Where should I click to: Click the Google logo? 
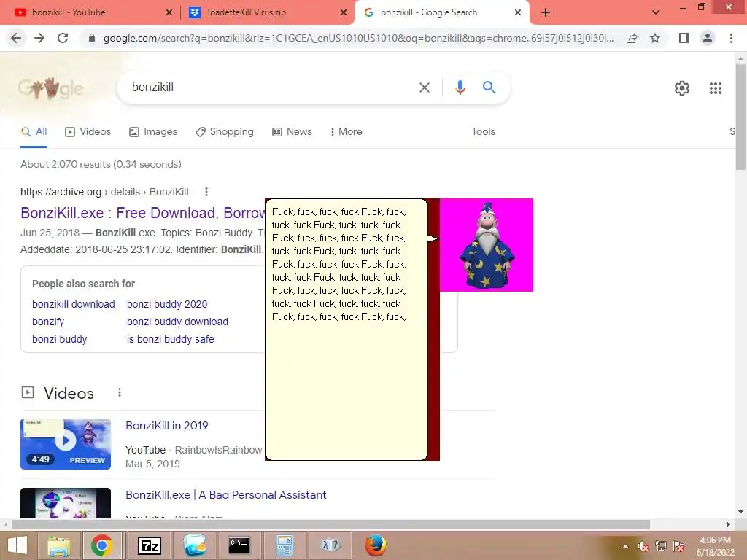coord(50,87)
